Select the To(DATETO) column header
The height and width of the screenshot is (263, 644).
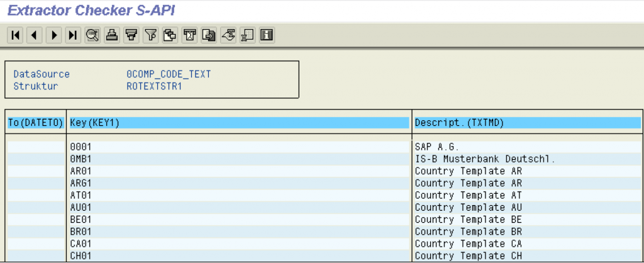(36, 123)
